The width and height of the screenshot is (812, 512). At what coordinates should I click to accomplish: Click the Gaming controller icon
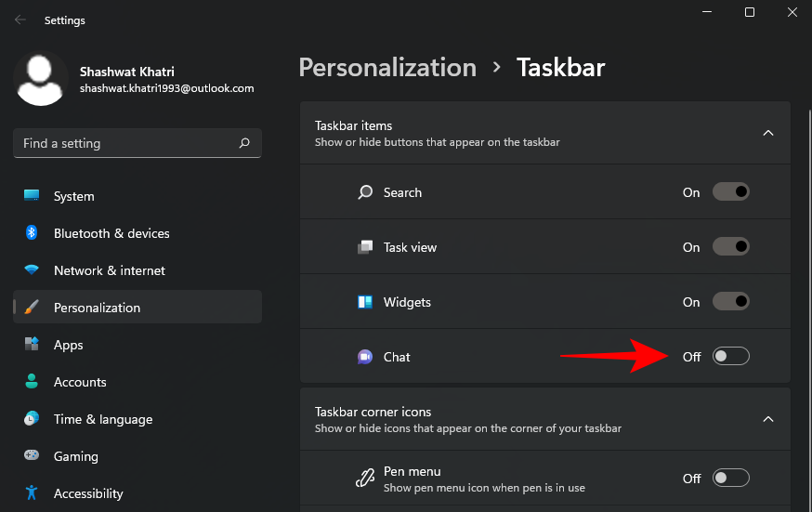coord(32,456)
